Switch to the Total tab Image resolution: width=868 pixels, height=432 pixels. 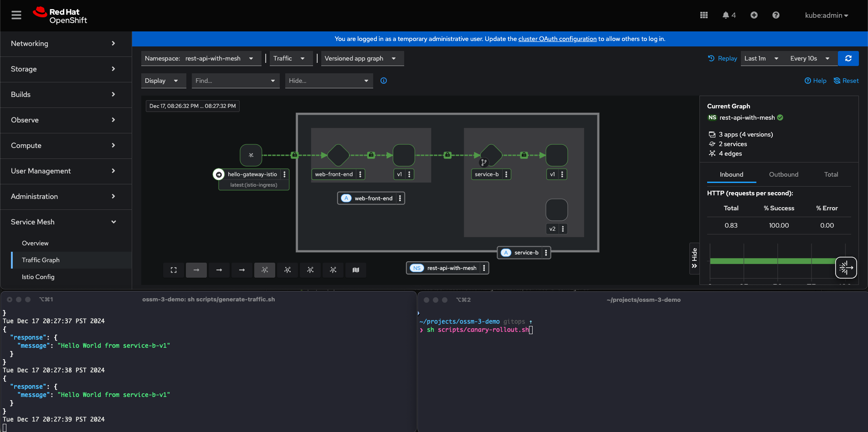click(831, 174)
